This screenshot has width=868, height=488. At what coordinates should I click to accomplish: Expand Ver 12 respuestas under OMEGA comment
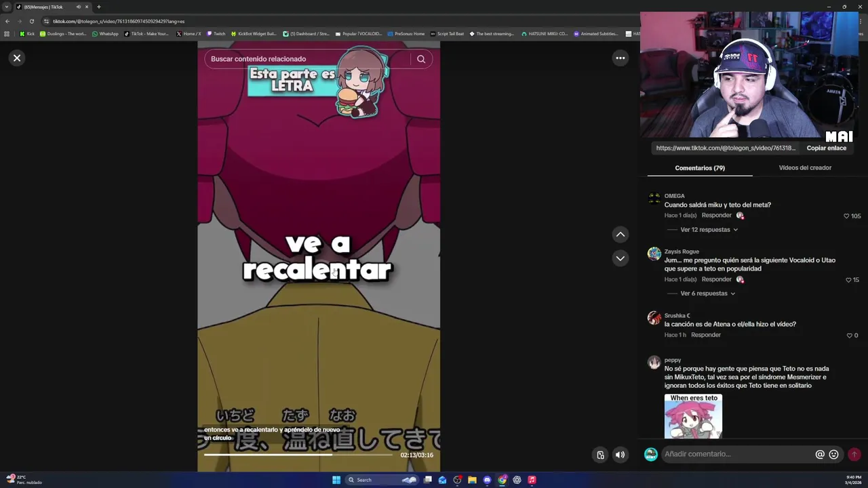[x=709, y=230]
